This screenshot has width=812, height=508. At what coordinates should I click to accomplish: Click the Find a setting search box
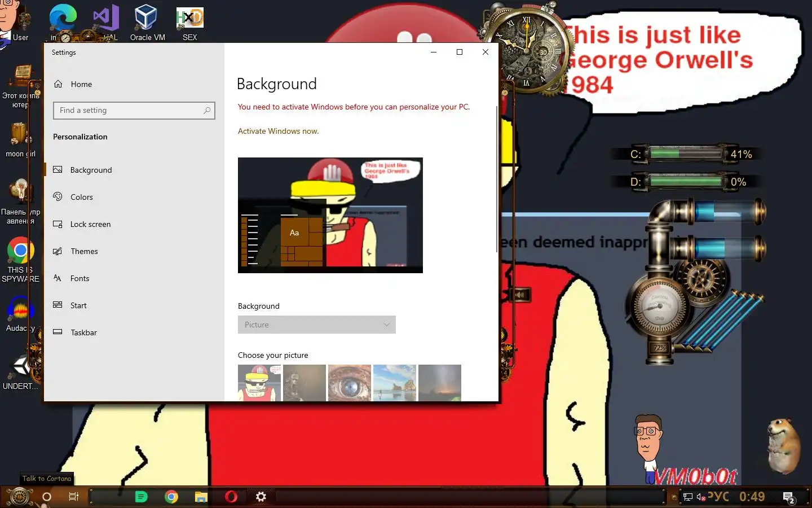(x=134, y=110)
